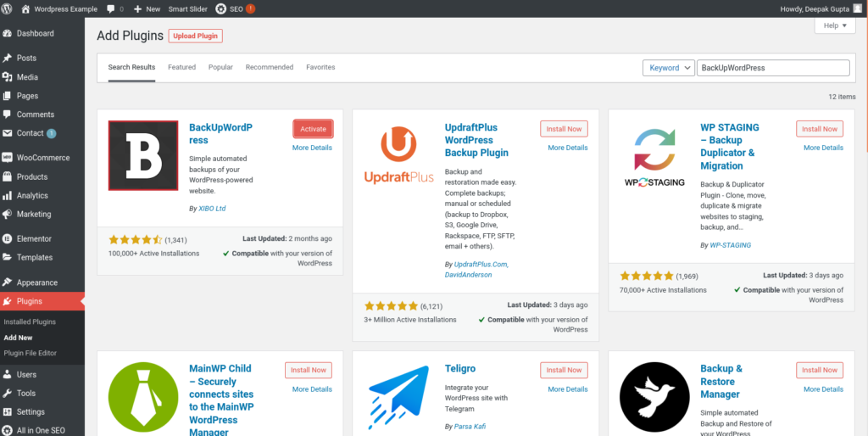868x436 pixels.
Task: Switch to the Popular tab
Action: [220, 67]
